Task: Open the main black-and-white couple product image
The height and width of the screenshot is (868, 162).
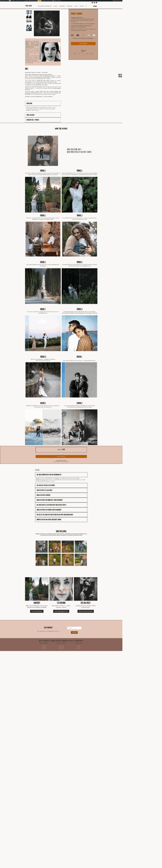Action: [47, 23]
